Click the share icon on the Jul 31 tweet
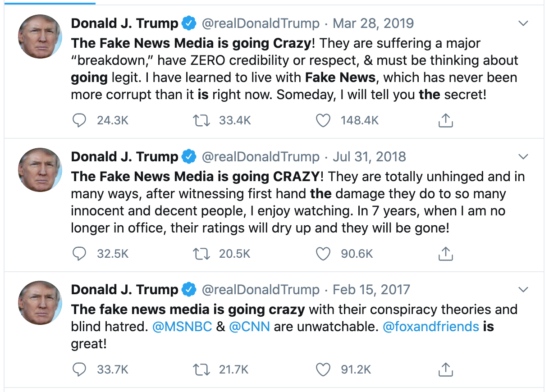Viewport: 549px width, 392px height. [445, 254]
